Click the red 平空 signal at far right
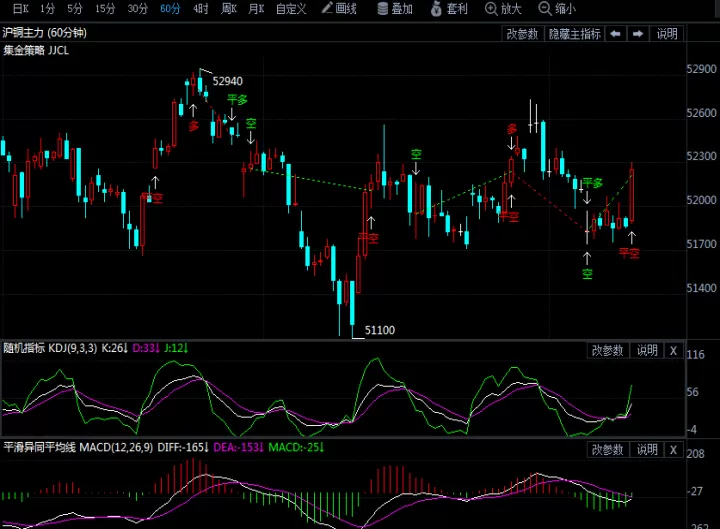This screenshot has width=720, height=529. [629, 253]
